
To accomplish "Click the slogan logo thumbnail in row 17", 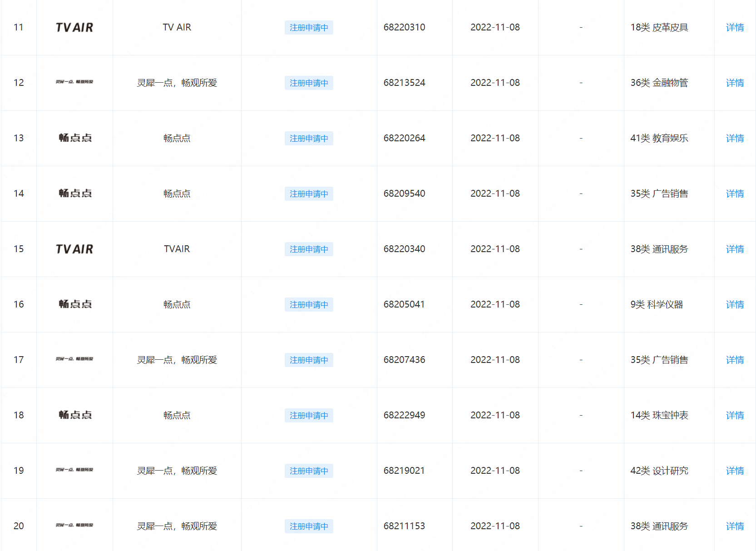I will (x=74, y=359).
